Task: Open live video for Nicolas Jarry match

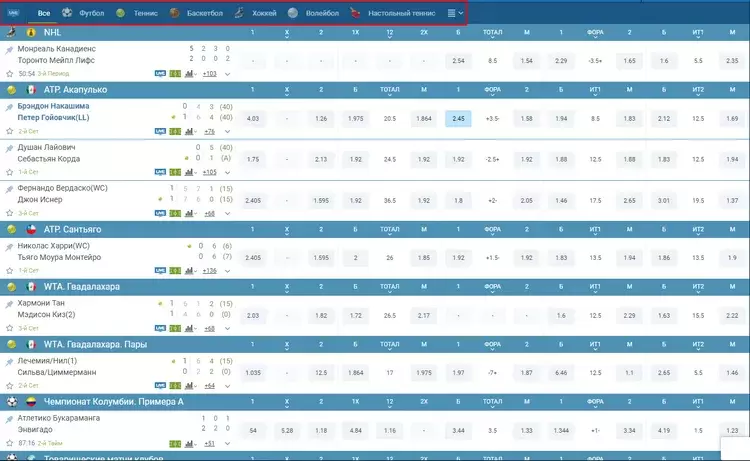Action: (160, 271)
